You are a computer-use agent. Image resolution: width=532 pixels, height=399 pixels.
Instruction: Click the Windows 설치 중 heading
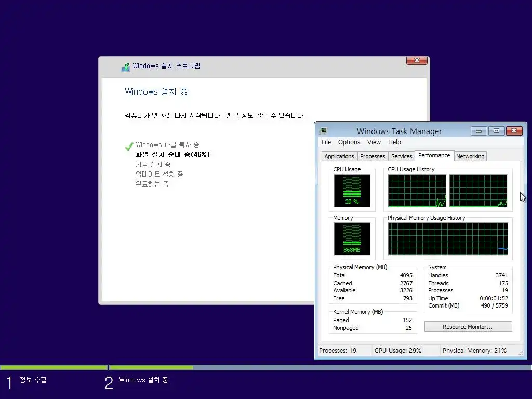pyautogui.click(x=156, y=91)
